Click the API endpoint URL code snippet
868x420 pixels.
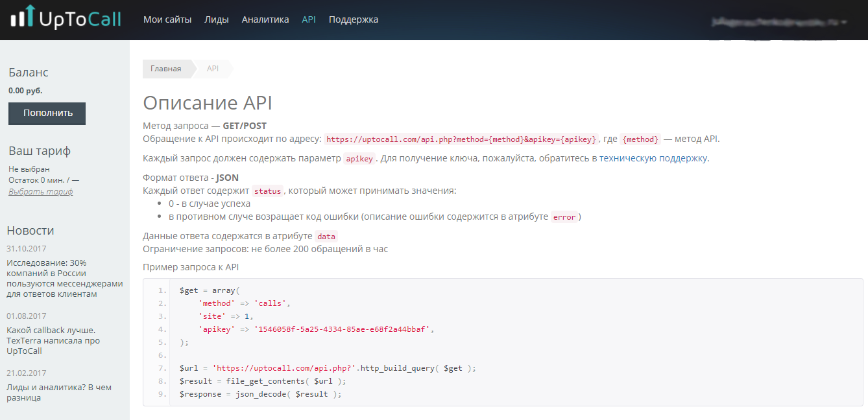pyautogui.click(x=461, y=139)
